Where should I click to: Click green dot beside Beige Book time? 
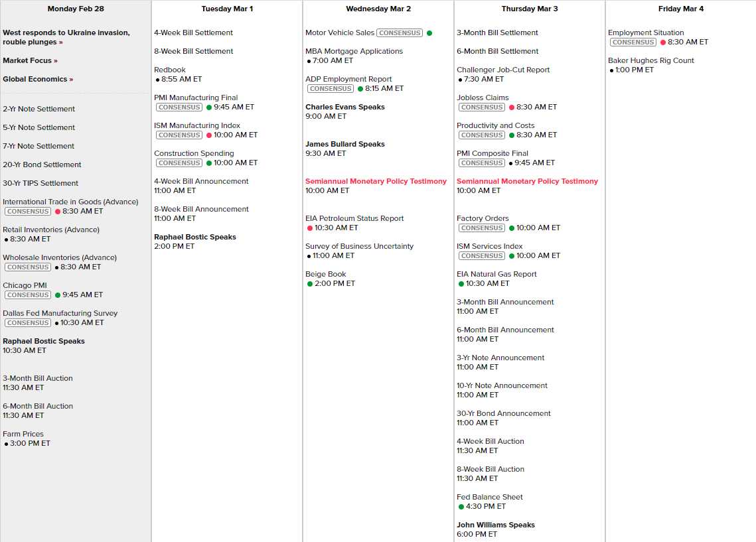point(310,284)
